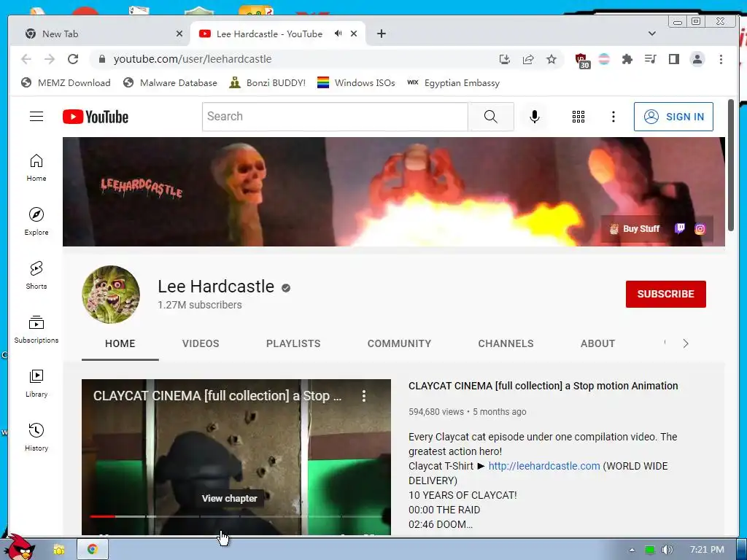Select the HOME channel tab
The image size is (747, 560).
pos(120,343)
